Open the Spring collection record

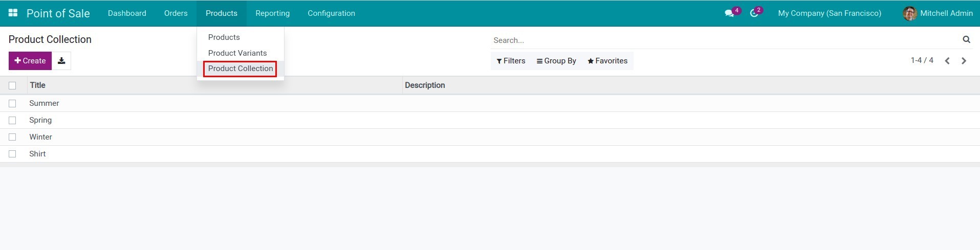40,120
